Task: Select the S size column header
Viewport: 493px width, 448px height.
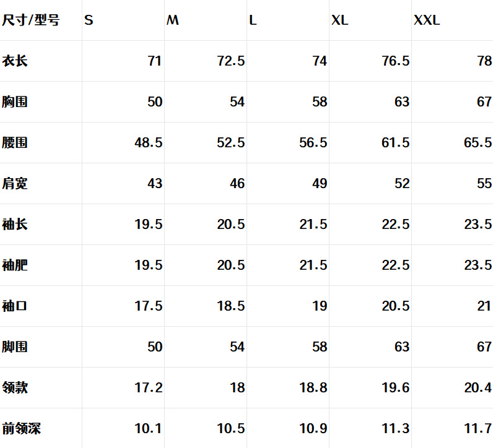Action: click(x=89, y=20)
